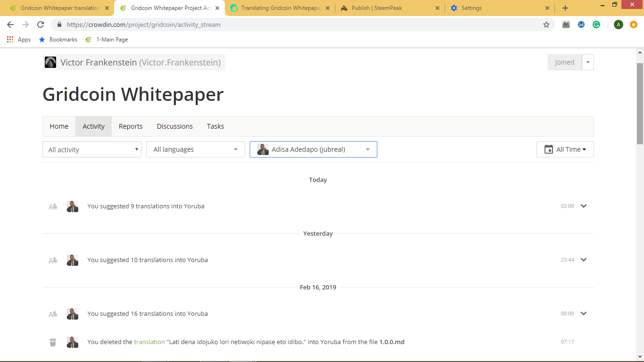Image resolution: width=644 pixels, height=362 pixels.
Task: Open the All activity filter dropdown
Action: pos(92,149)
